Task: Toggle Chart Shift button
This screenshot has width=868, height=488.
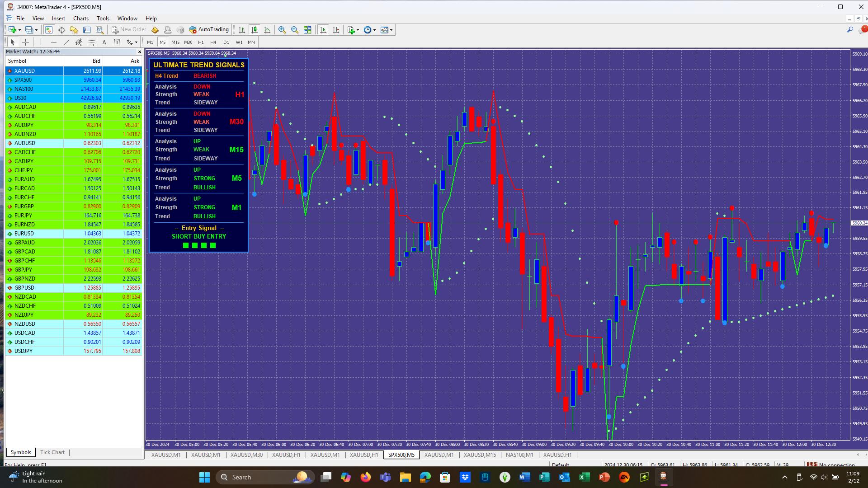Action: pyautogui.click(x=336, y=30)
